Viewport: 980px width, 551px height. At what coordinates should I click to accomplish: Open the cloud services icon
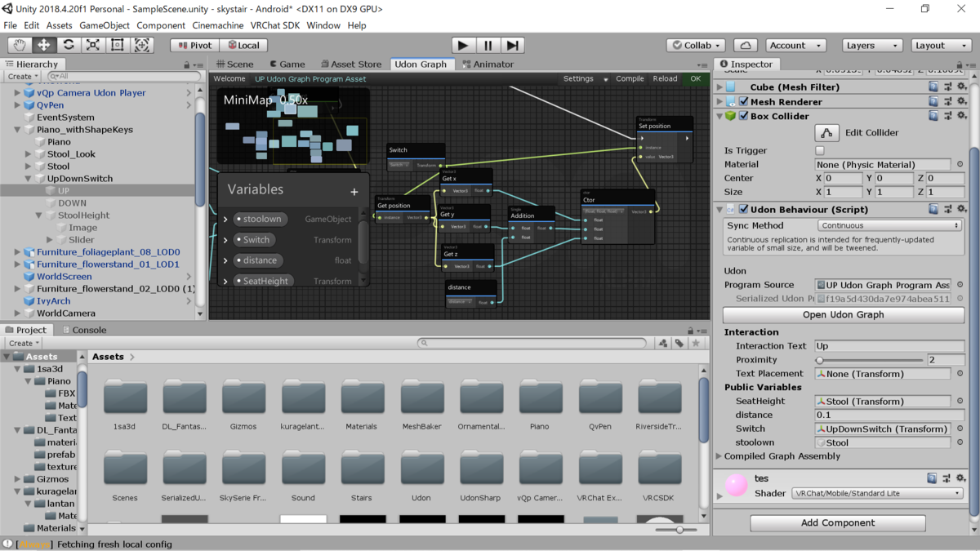coord(746,46)
